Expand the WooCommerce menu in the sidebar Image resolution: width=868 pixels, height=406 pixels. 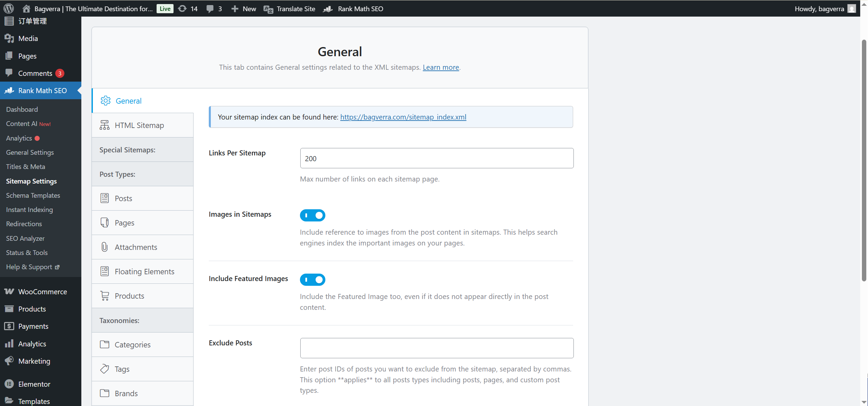tap(42, 292)
